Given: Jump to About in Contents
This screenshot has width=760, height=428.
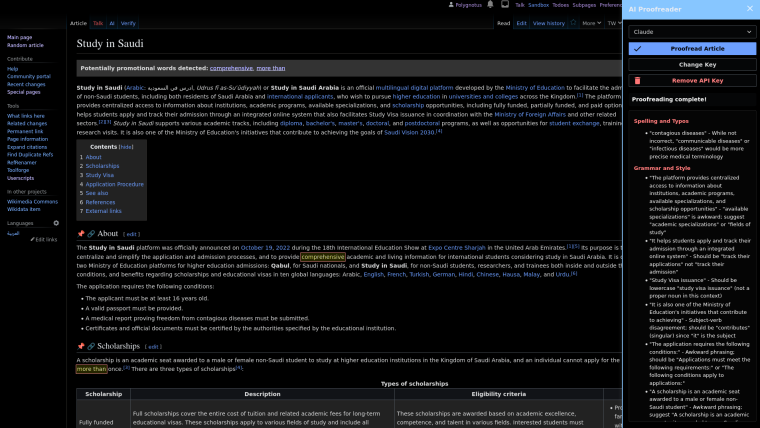Looking at the screenshot, I should (x=94, y=157).
